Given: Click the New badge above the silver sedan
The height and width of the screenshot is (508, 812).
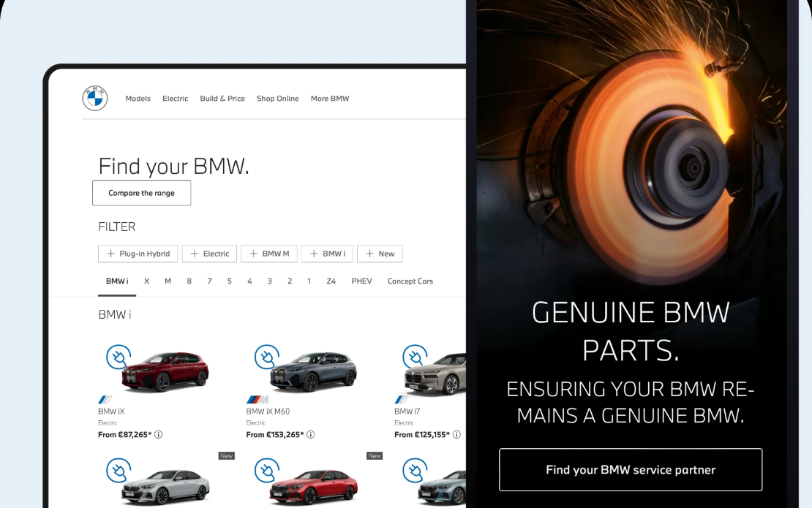Looking at the screenshot, I should click(226, 456).
